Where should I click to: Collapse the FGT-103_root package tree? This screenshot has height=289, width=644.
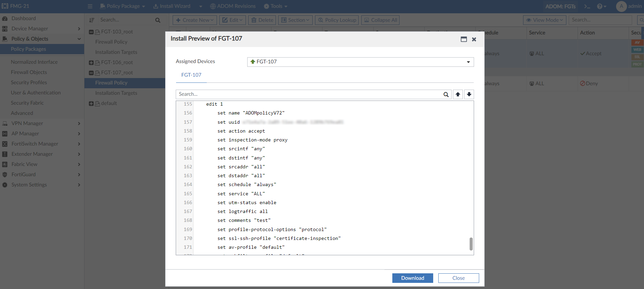(91, 32)
